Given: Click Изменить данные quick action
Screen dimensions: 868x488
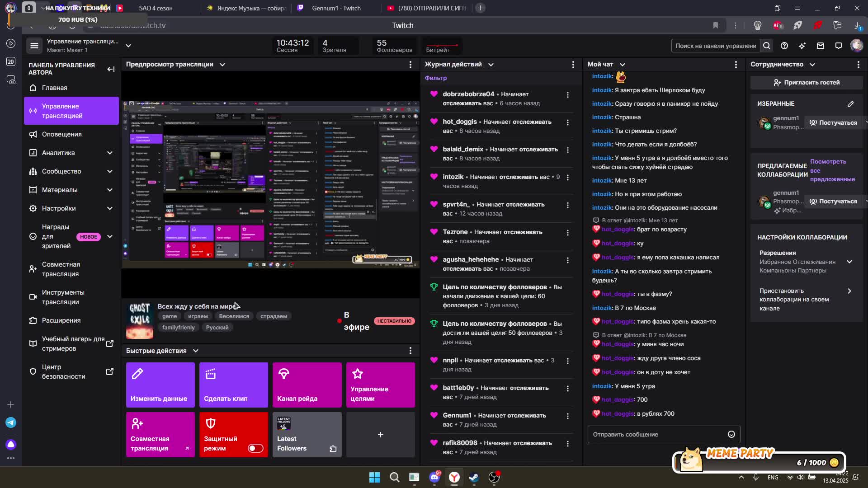Looking at the screenshot, I should [160, 385].
